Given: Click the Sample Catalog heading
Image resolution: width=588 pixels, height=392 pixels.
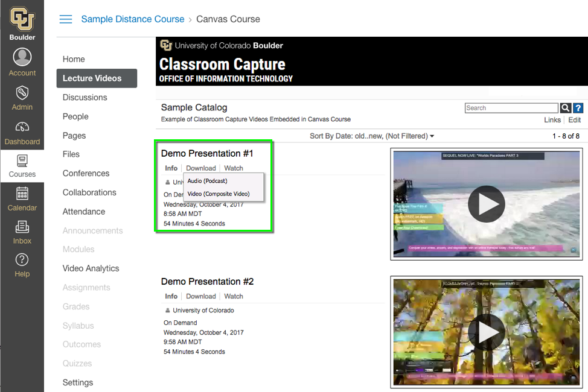Looking at the screenshot, I should (194, 107).
